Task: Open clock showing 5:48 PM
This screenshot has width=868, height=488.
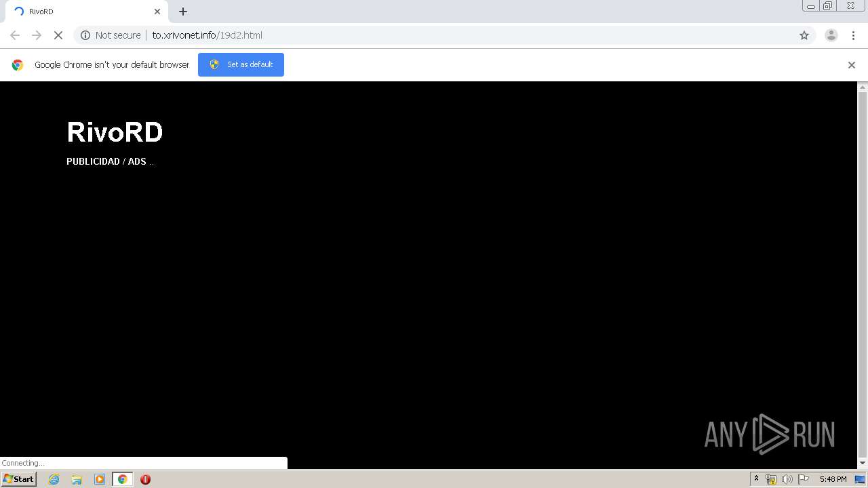Action: coord(833,479)
